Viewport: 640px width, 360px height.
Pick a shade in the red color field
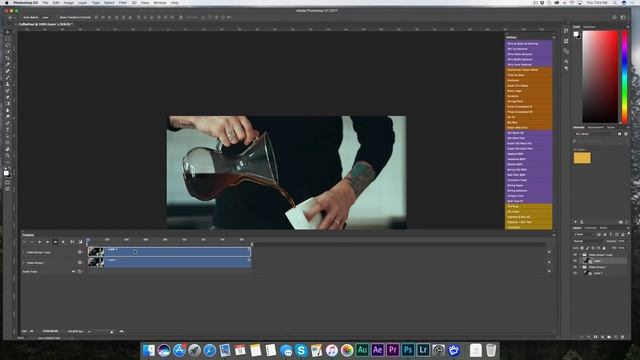[600, 76]
